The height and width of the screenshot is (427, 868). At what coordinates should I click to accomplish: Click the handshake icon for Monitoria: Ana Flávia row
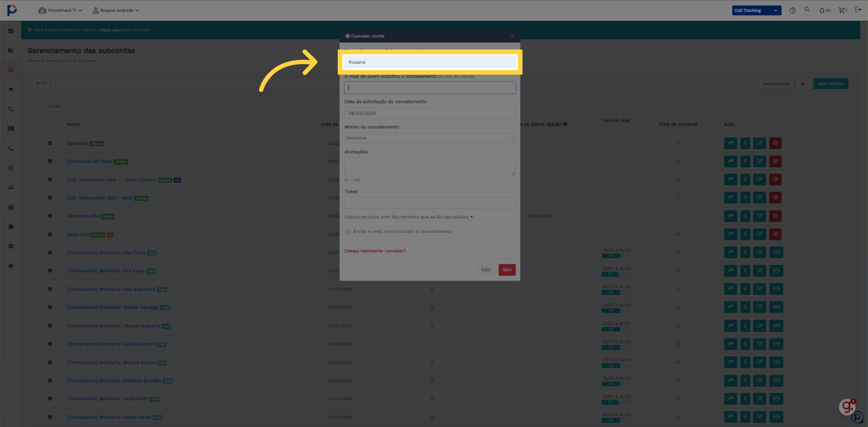[776, 252]
